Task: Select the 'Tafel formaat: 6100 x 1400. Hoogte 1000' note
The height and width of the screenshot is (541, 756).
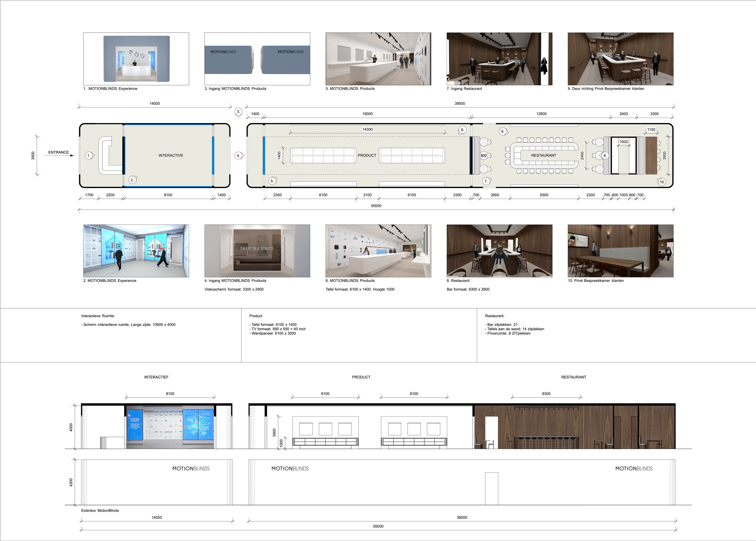Action: pyautogui.click(x=360, y=289)
